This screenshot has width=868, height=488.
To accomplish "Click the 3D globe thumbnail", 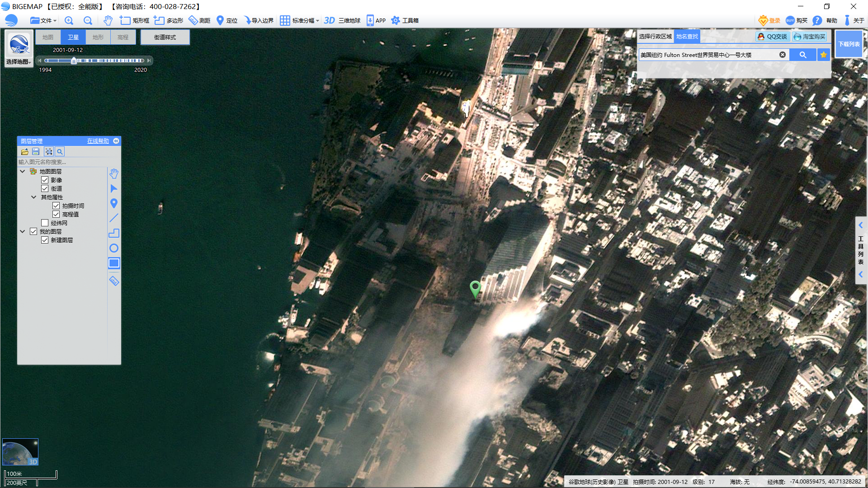I will [x=20, y=452].
